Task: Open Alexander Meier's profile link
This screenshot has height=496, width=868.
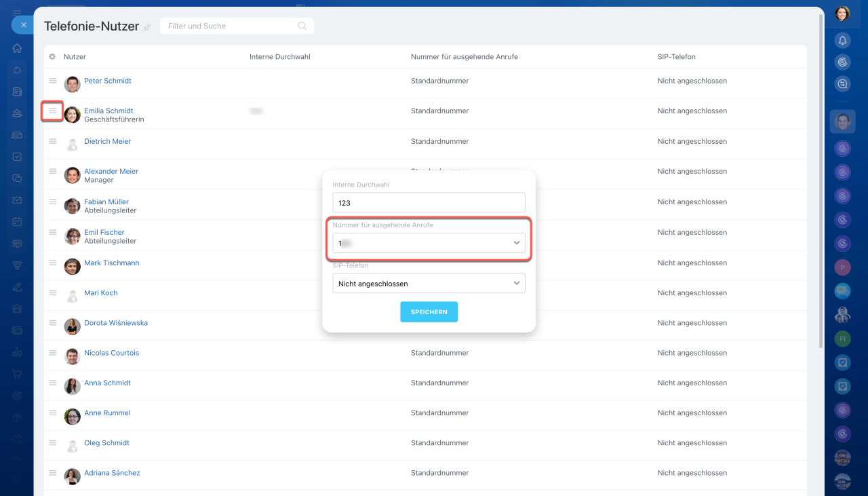Action: click(x=111, y=172)
